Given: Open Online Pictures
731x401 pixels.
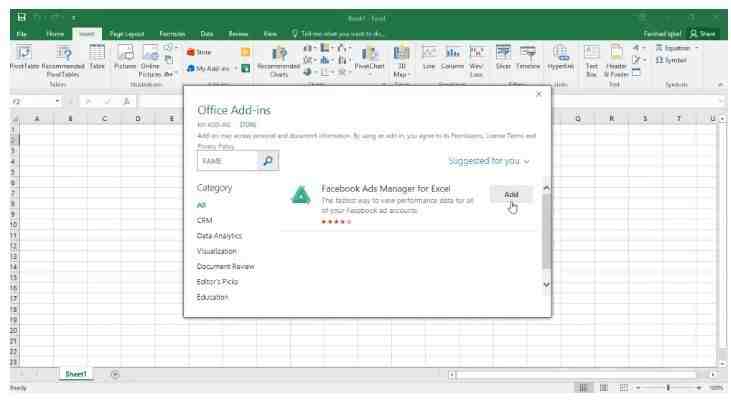Looking at the screenshot, I should [150, 61].
